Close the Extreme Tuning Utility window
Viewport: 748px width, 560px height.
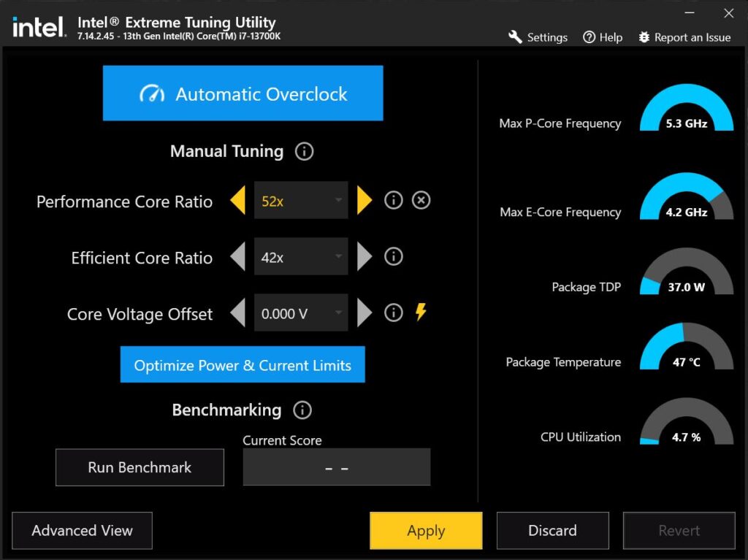tap(728, 13)
